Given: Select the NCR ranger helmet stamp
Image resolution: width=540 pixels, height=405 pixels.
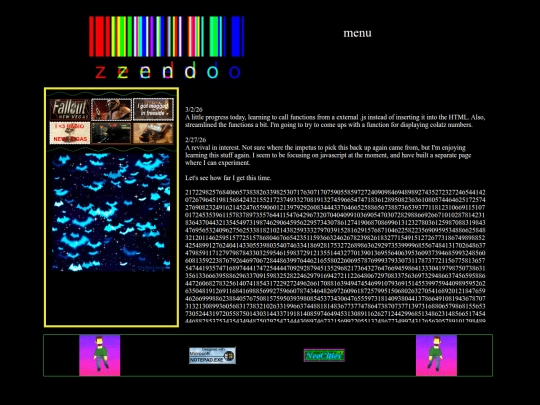Looking at the screenshot, I should (x=112, y=110).
